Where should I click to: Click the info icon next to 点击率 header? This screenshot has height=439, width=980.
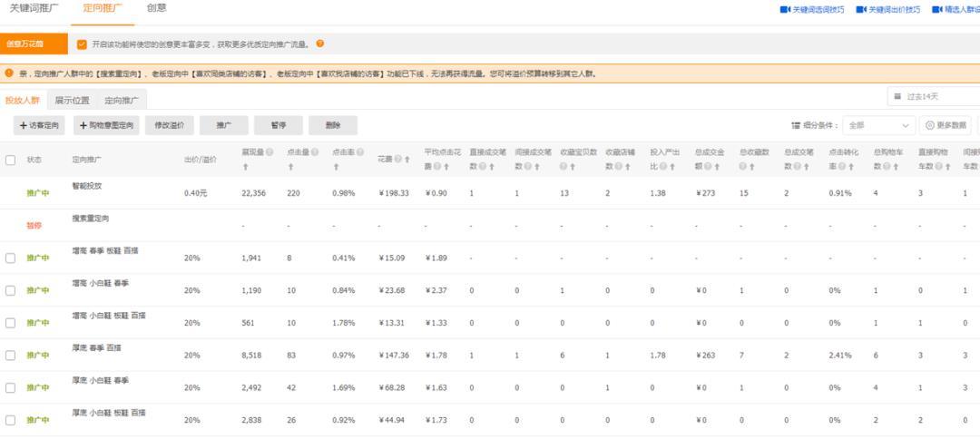[360, 152]
